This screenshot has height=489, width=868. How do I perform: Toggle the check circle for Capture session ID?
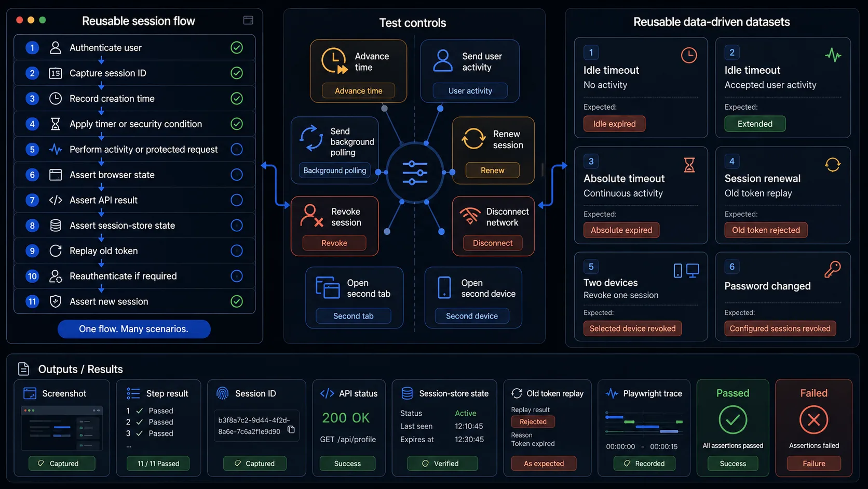click(237, 73)
